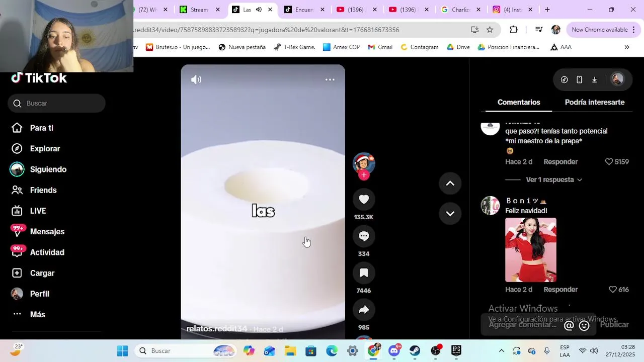The height and width of the screenshot is (362, 644).
Task: Like the comment with 5159 likes
Action: [x=609, y=162]
